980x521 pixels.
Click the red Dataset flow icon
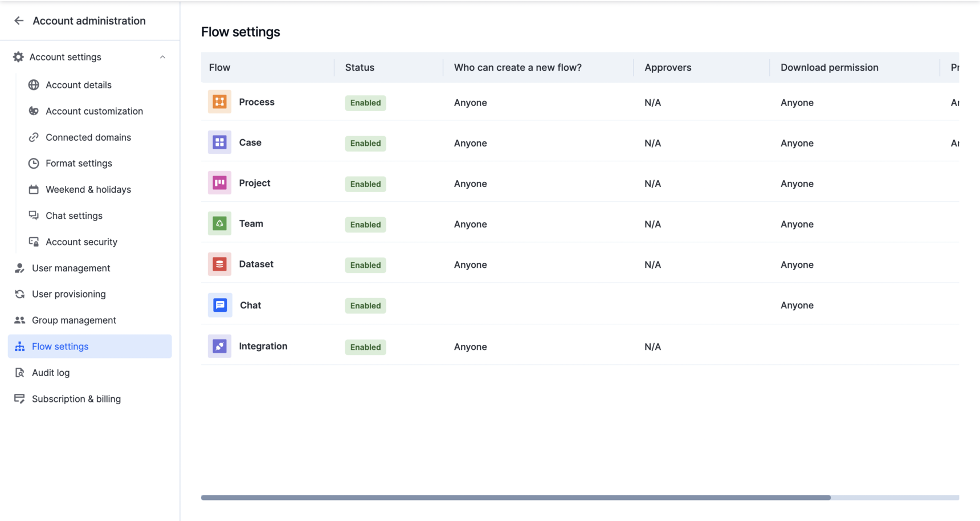pyautogui.click(x=219, y=264)
